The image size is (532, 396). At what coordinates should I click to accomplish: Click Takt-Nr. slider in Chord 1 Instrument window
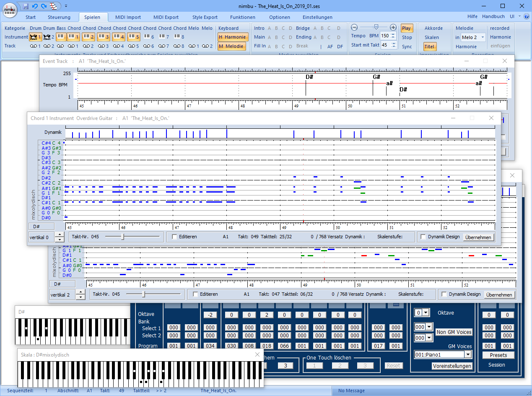point(132,237)
